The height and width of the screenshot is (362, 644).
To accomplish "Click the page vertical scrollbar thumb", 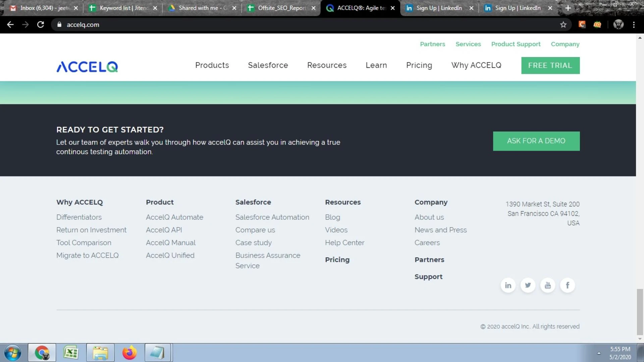I will click(640, 311).
